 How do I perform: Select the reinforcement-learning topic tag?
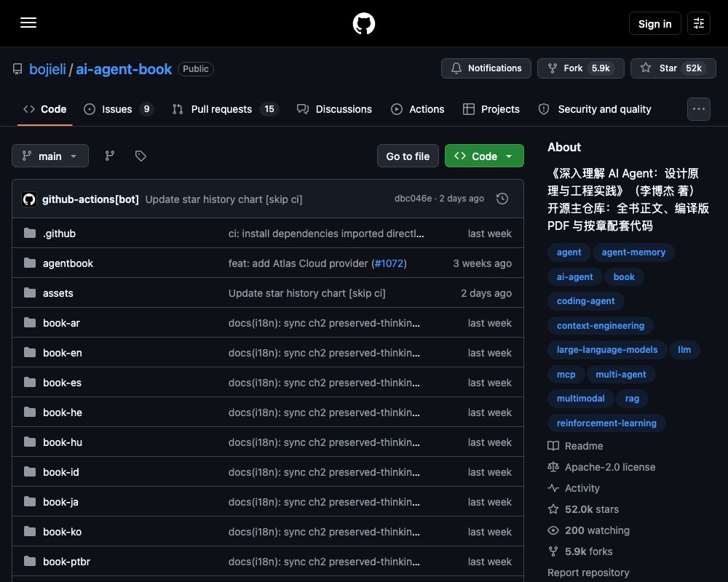point(606,423)
